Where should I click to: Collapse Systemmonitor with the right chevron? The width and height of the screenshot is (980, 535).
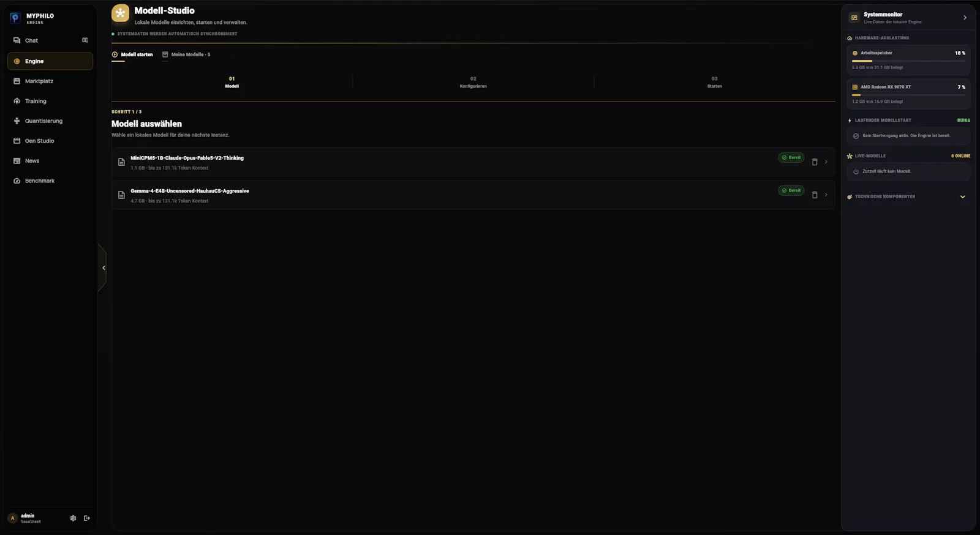point(965,18)
